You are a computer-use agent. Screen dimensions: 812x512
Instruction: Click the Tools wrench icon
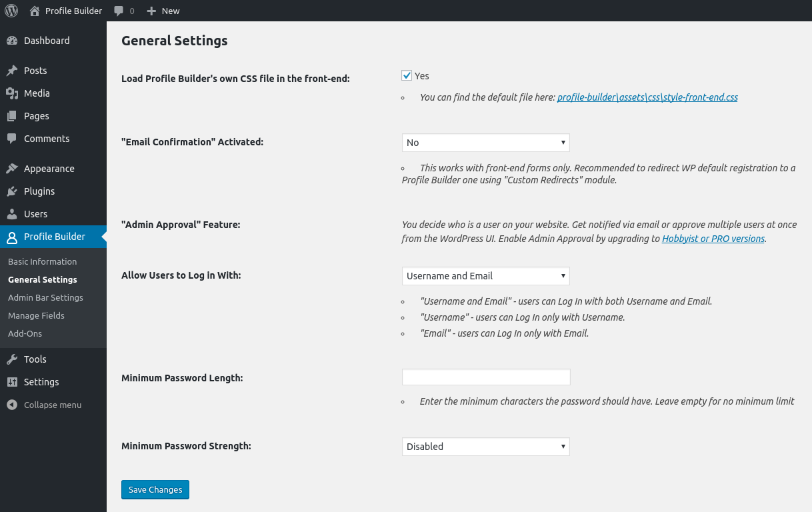click(12, 359)
